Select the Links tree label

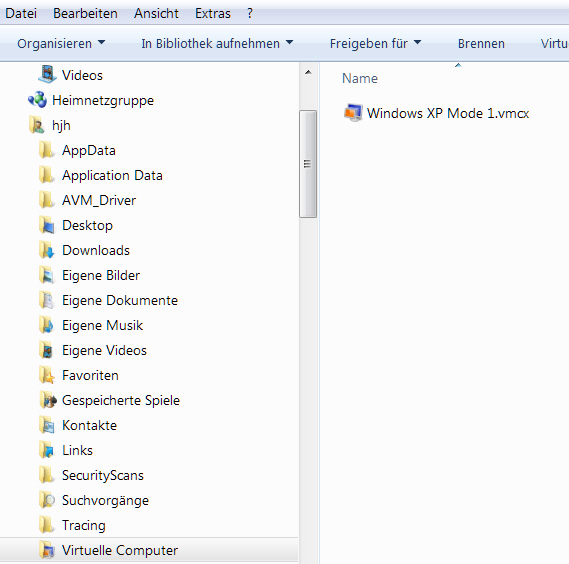tap(77, 451)
